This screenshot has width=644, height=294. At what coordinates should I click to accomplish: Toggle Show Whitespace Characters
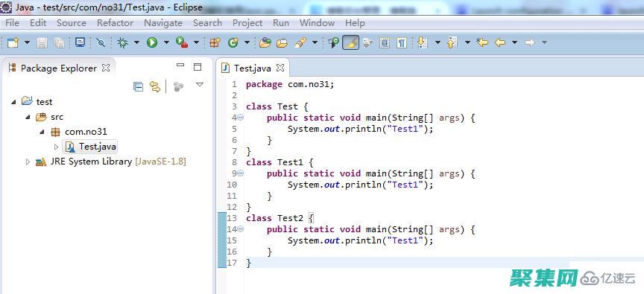(401, 42)
